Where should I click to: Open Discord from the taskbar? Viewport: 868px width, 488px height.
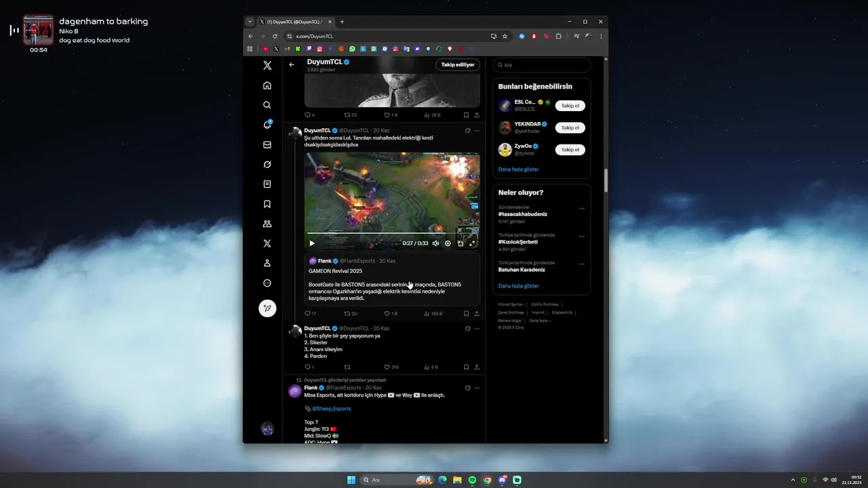coord(502,480)
